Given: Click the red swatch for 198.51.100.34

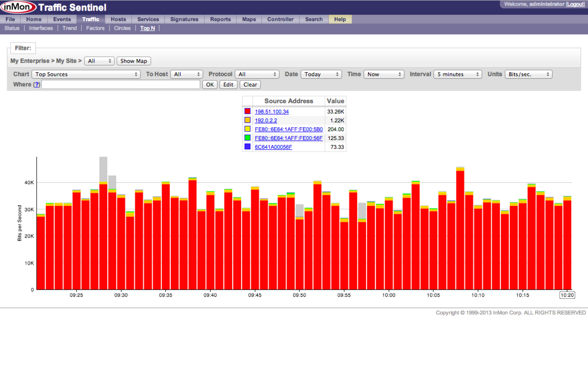Looking at the screenshot, I should 247,111.
